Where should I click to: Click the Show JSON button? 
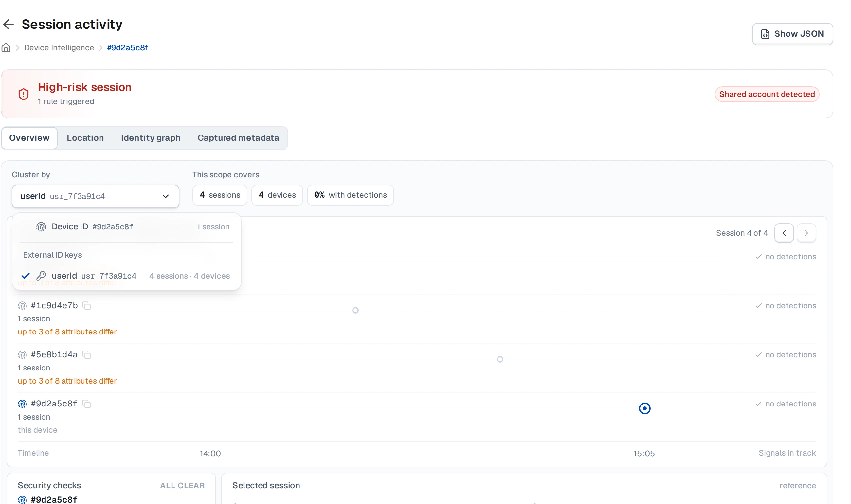coord(792,34)
